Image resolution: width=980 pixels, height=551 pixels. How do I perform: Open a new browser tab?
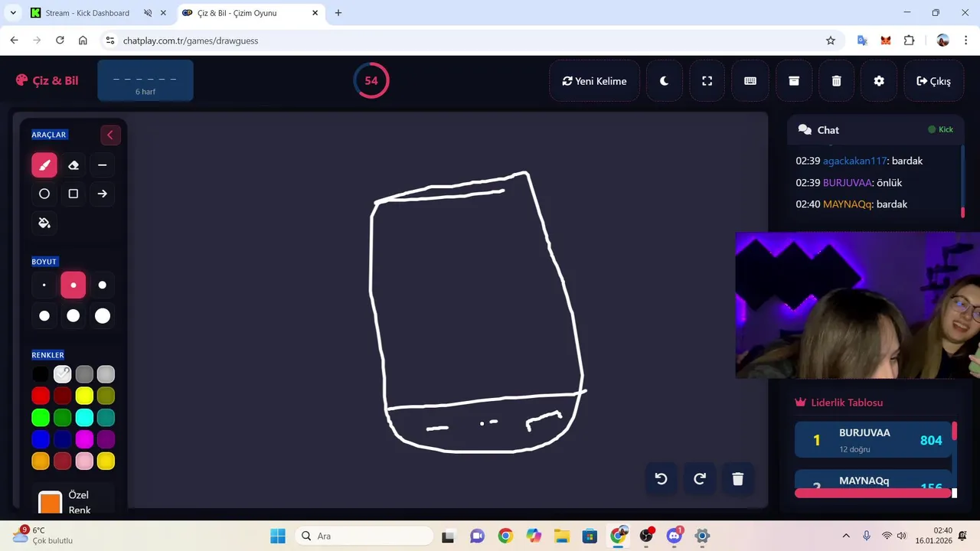pyautogui.click(x=338, y=13)
